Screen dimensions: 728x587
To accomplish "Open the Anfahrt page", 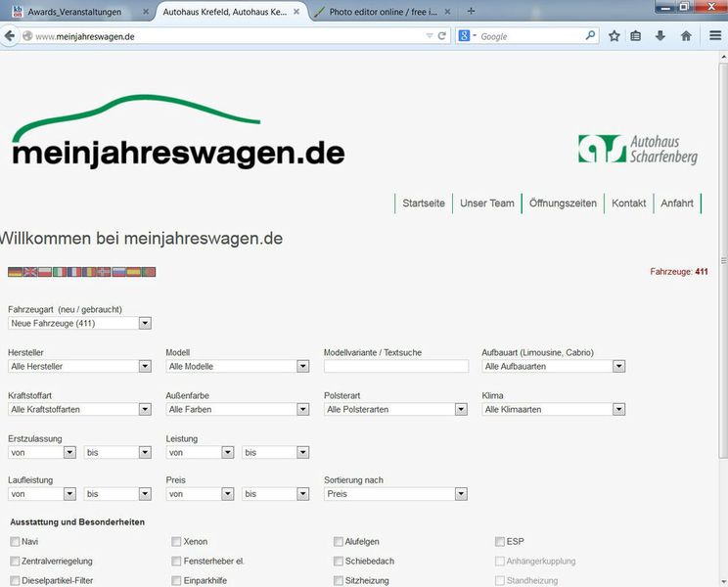I will pos(677,203).
